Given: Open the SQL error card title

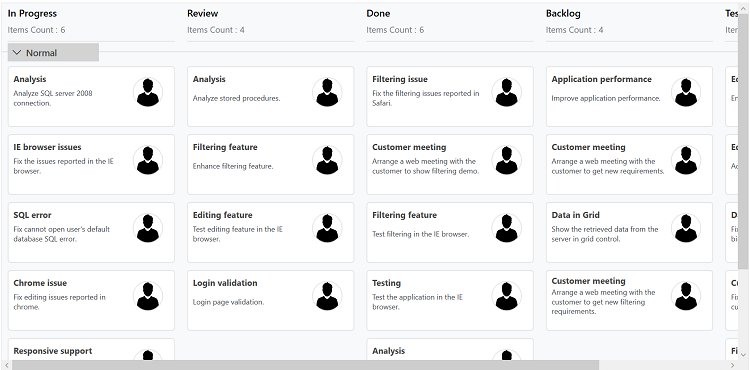Looking at the screenshot, I should (33, 215).
